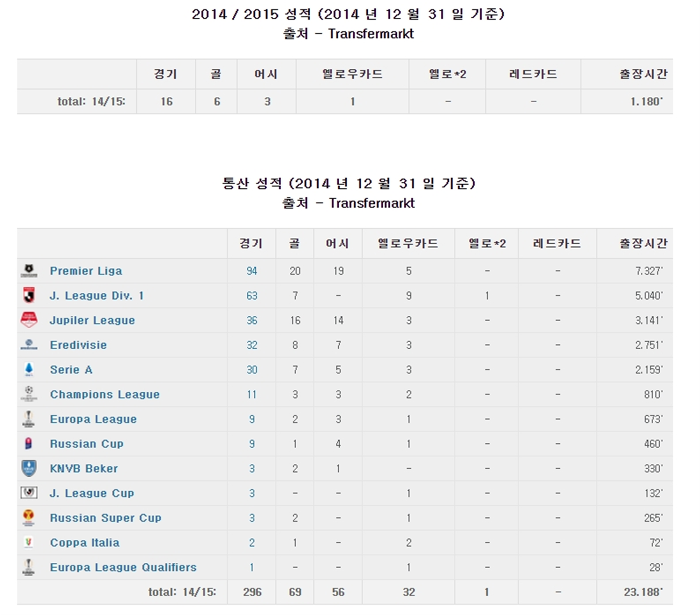The height and width of the screenshot is (615, 700).
Task: Click the 63 matches link for J. League
Action: coord(252,296)
